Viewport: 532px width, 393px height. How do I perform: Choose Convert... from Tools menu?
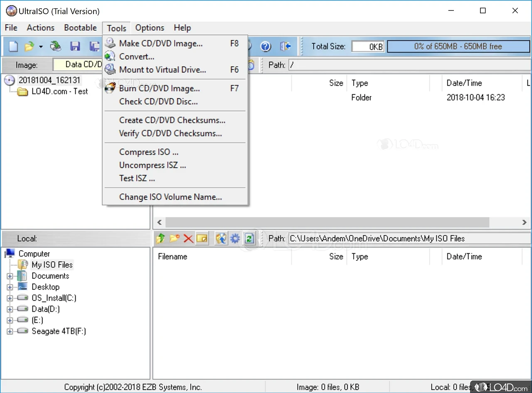pyautogui.click(x=175, y=57)
